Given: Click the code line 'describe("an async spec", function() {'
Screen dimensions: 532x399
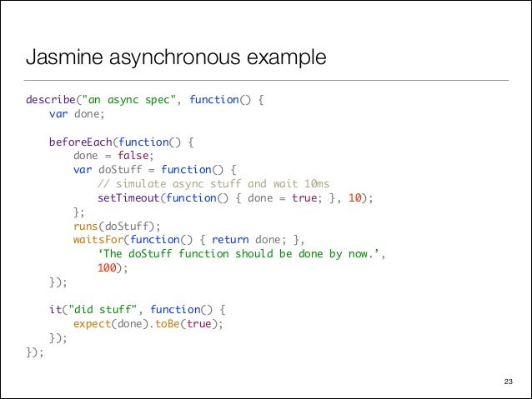Looking at the screenshot, I should pos(145,100).
